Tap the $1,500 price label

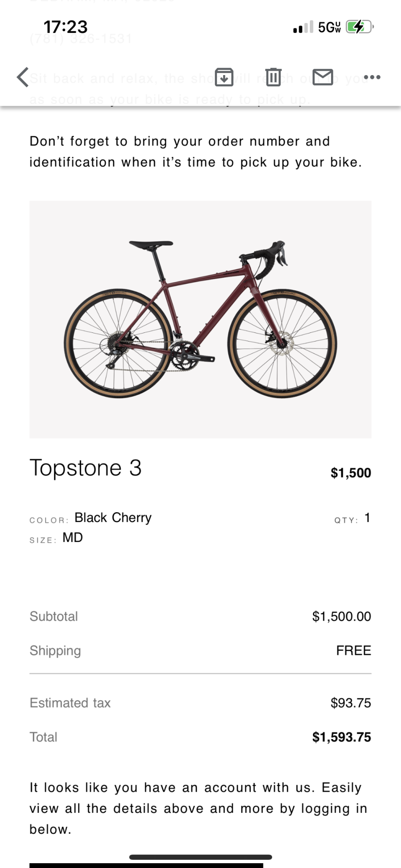point(351,473)
